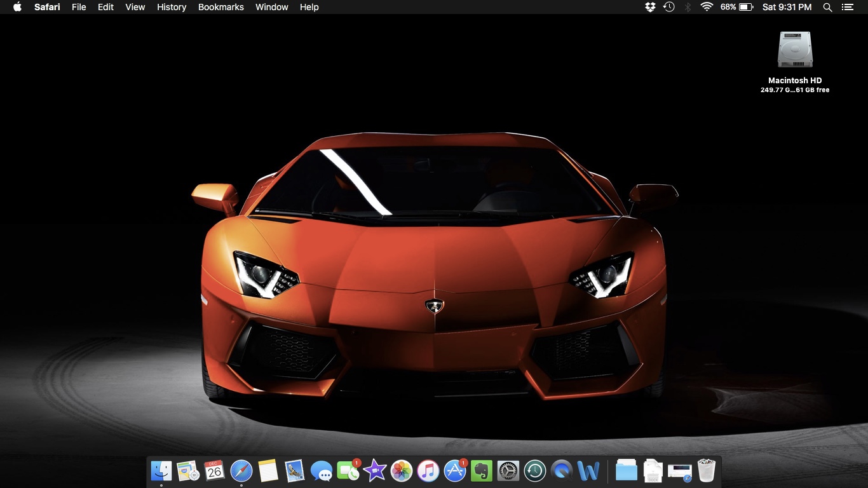Viewport: 868px width, 488px height.
Task: Open Microsoft Word in the Dock
Action: coord(589,471)
